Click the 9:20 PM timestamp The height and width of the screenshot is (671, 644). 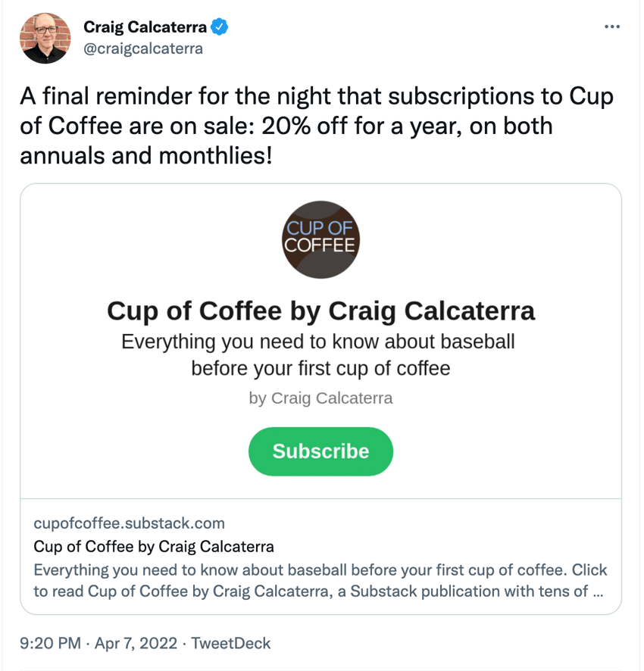coord(50,643)
